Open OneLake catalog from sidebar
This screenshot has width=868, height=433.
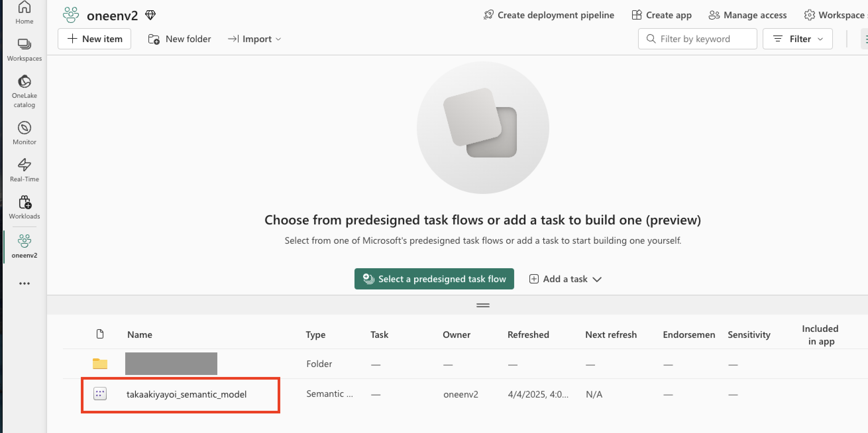[x=24, y=91]
